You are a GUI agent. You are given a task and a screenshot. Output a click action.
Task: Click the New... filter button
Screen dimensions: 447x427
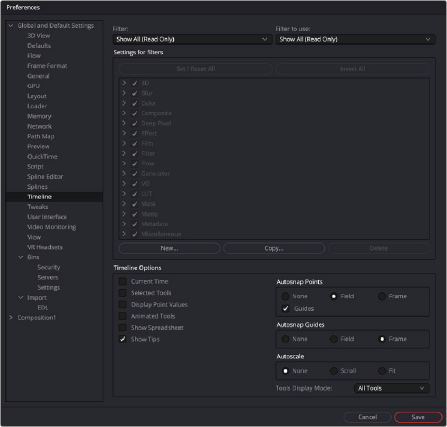pos(169,248)
